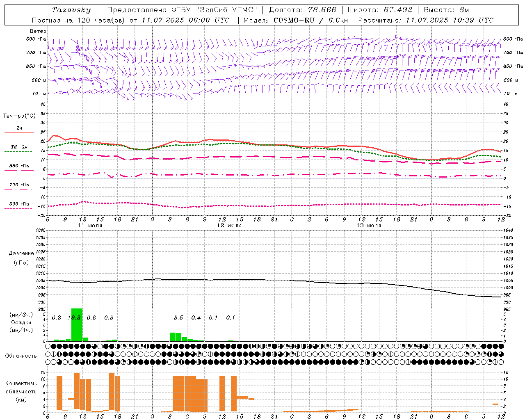This screenshot has width=525, height=420.
Task: Select the "Долгота: 78.666" longitude text
Action: [303, 10]
